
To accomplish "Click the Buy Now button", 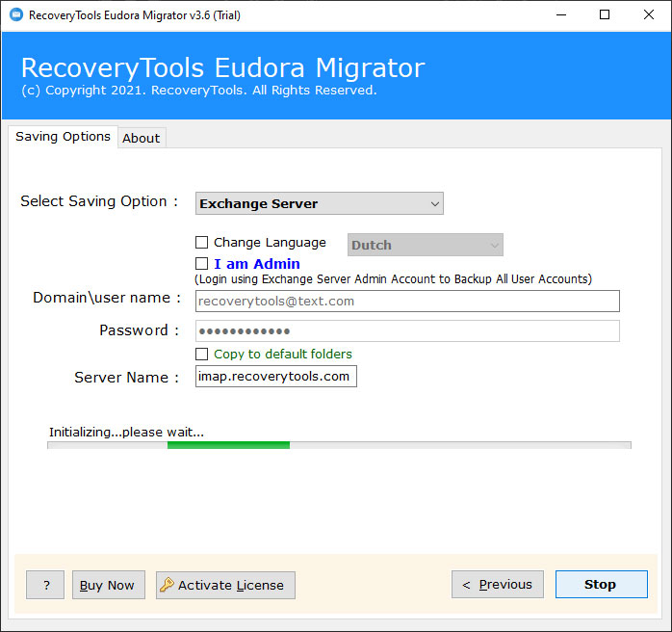I will click(109, 585).
